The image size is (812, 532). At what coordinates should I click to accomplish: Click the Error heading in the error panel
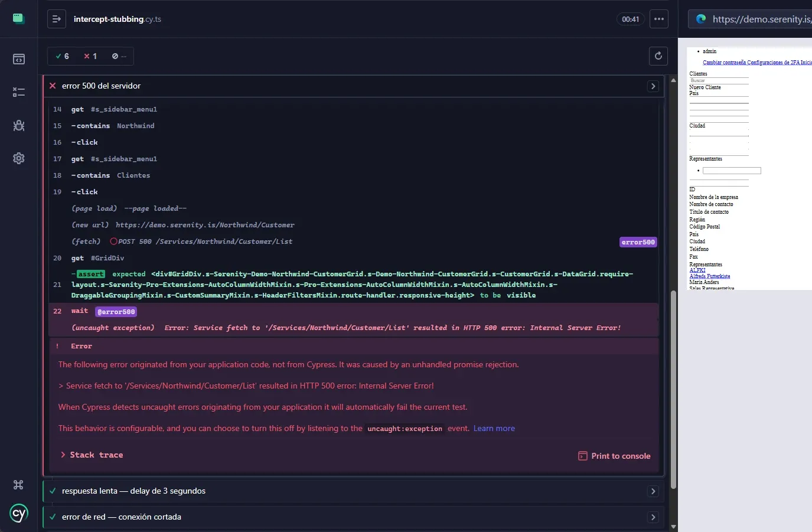click(81, 346)
